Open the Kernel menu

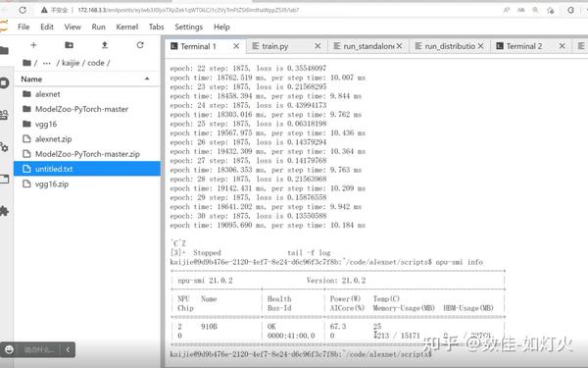click(126, 27)
